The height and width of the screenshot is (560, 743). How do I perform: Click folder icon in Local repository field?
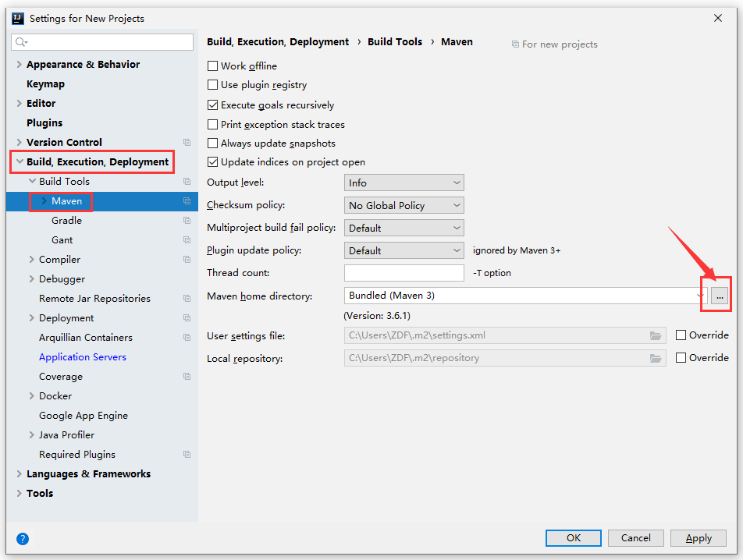click(656, 358)
